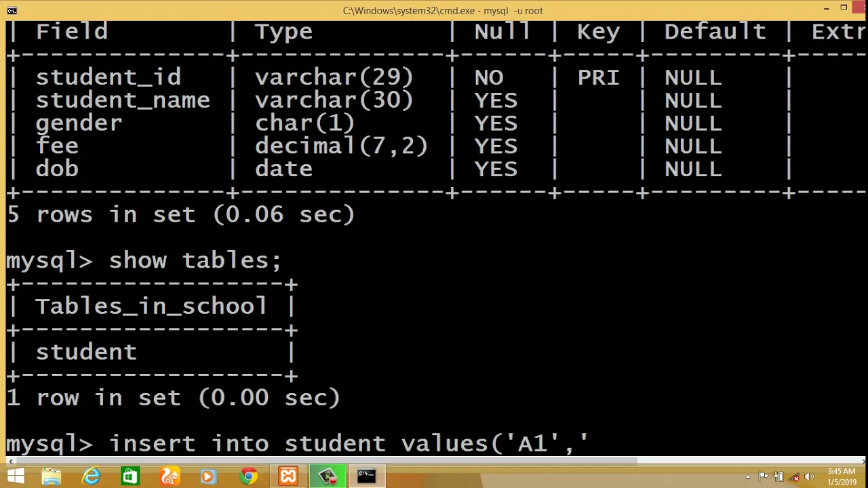Switch to the screen recorder app
Screen dimensions: 868x488
tap(328, 476)
